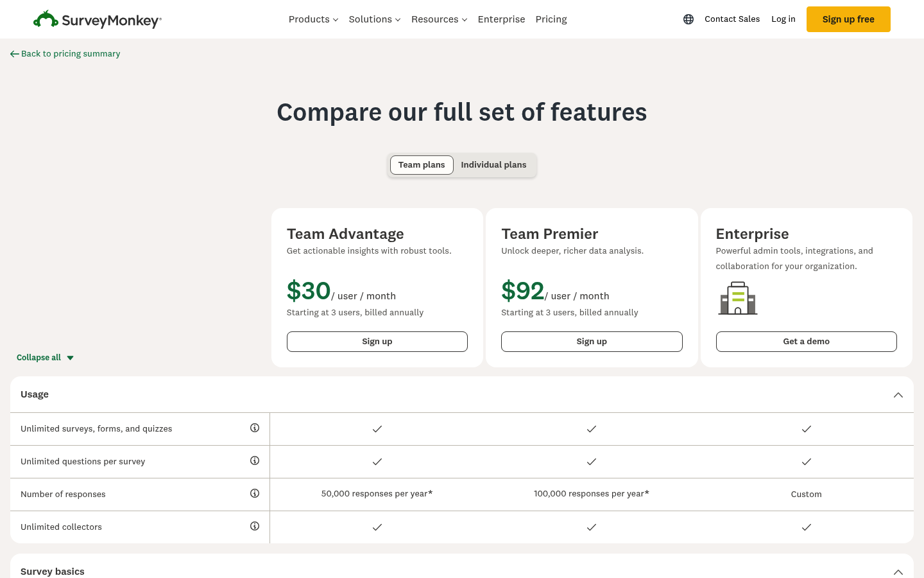The width and height of the screenshot is (924, 578).
Task: Switch to Individual plans toggle
Action: point(493,165)
